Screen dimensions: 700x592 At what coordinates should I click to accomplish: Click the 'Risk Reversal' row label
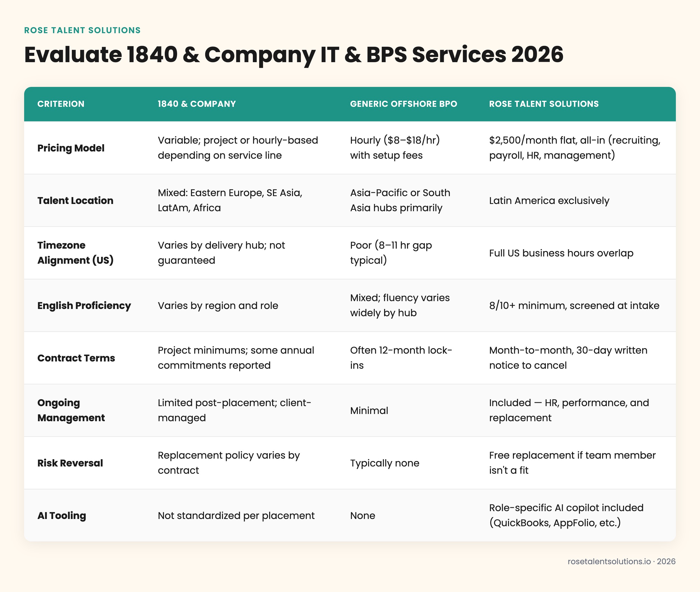[70, 463]
